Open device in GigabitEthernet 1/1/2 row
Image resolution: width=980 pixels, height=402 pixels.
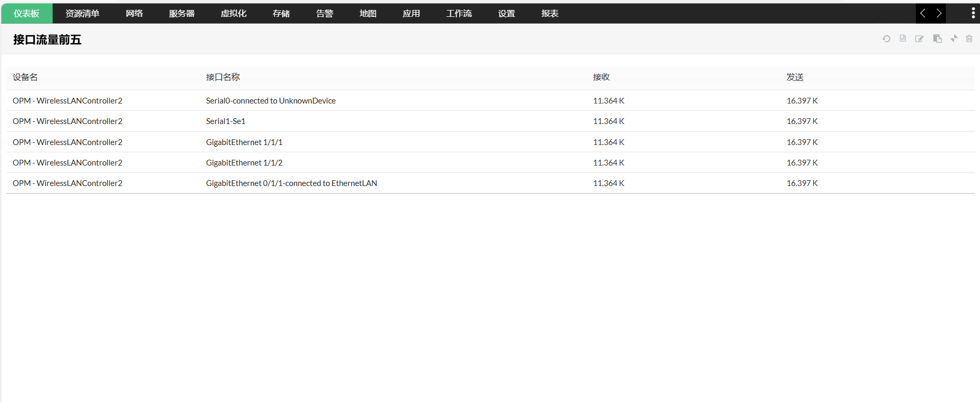click(x=67, y=163)
